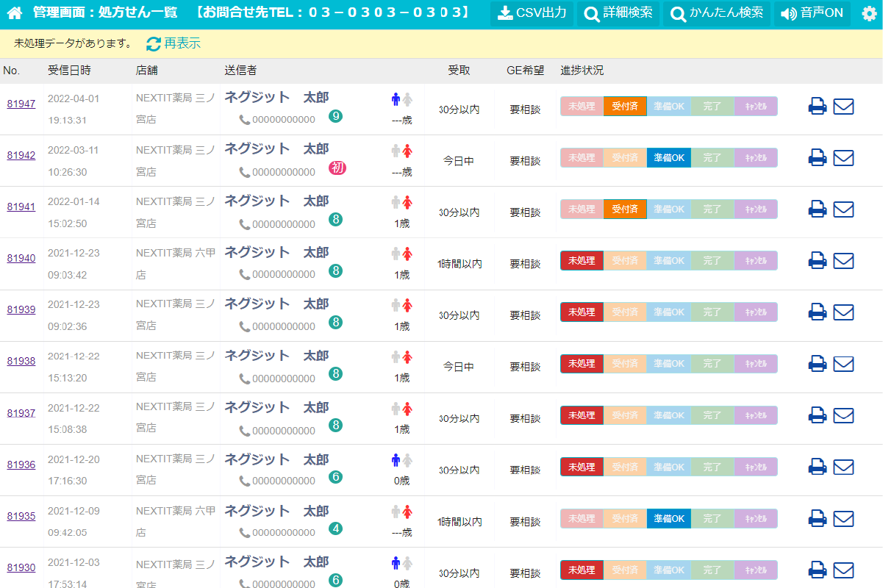
Task: Click the home icon in header
Action: tap(15, 13)
